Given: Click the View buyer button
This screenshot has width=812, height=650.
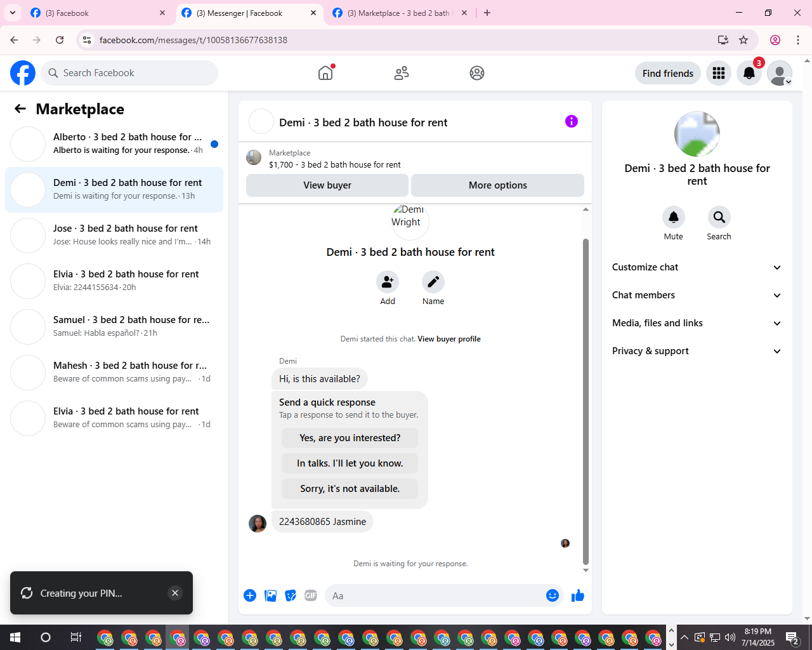Looking at the screenshot, I should pyautogui.click(x=327, y=185).
